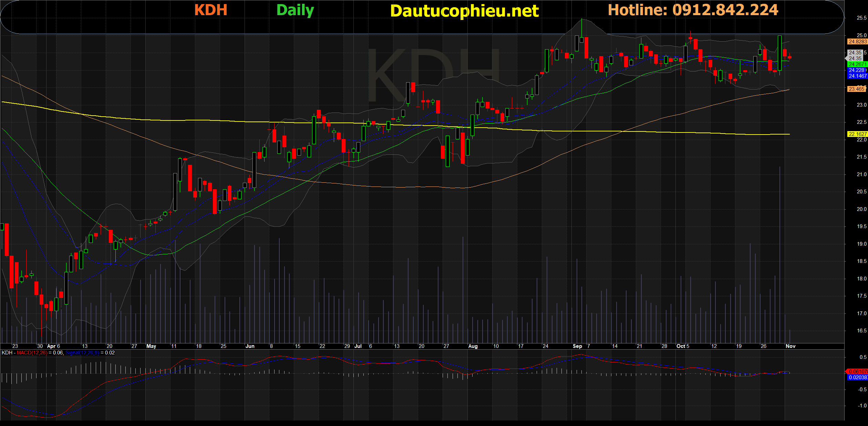Click the Aug month marker on timeline

point(473,346)
